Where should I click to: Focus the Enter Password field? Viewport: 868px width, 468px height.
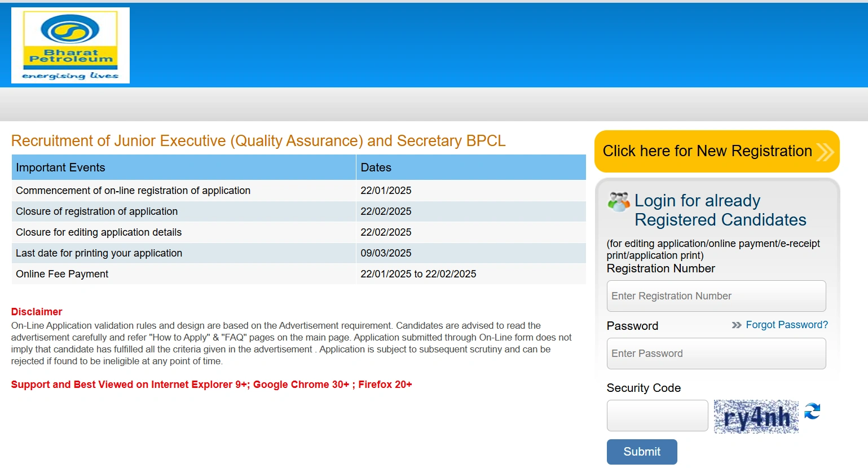click(x=716, y=354)
